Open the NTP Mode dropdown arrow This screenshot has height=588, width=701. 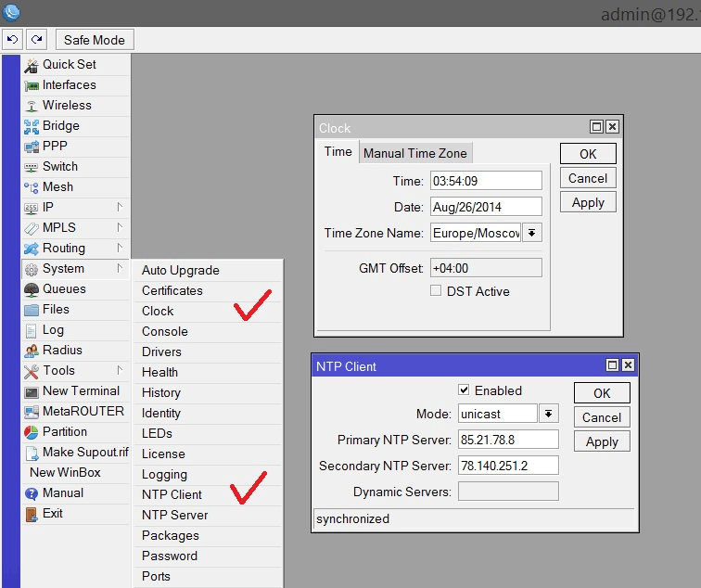[x=549, y=414]
